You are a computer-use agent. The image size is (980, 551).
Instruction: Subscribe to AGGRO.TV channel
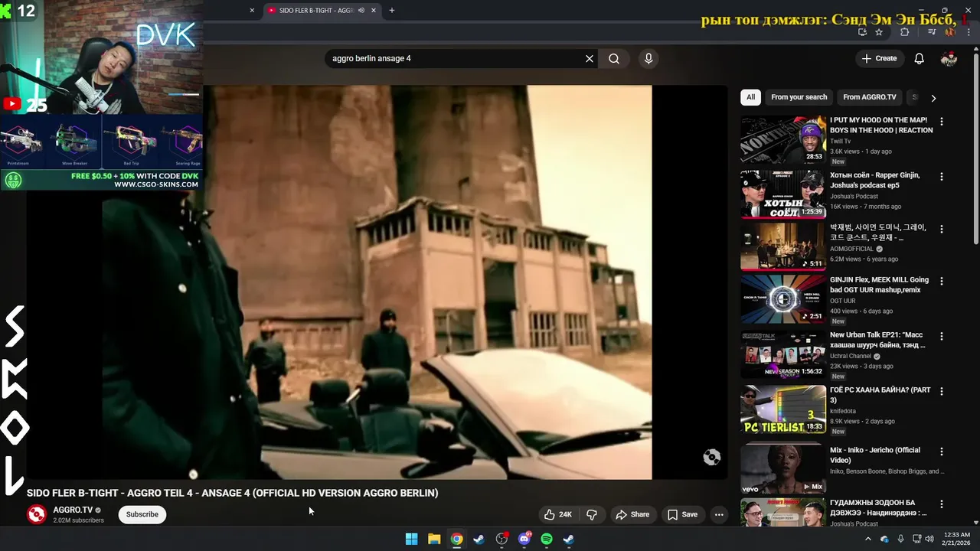click(142, 514)
